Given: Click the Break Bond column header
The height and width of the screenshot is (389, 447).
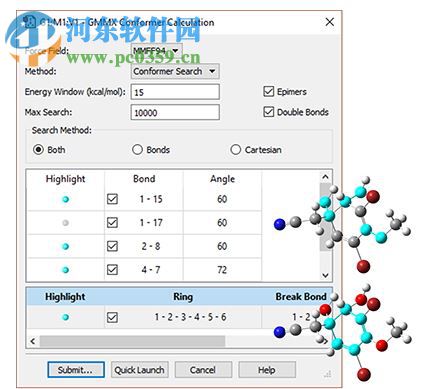Looking at the screenshot, I should pos(301,296).
